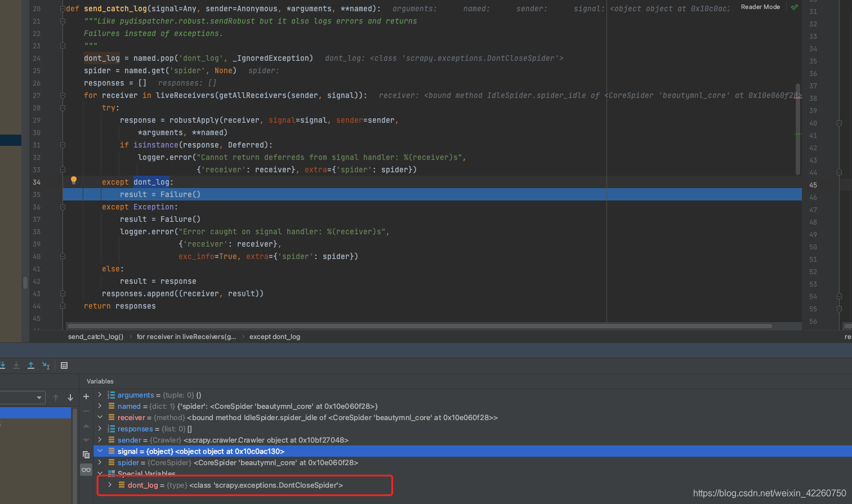
Task: Click the 'except dont_log:' code line
Action: pyautogui.click(x=137, y=182)
